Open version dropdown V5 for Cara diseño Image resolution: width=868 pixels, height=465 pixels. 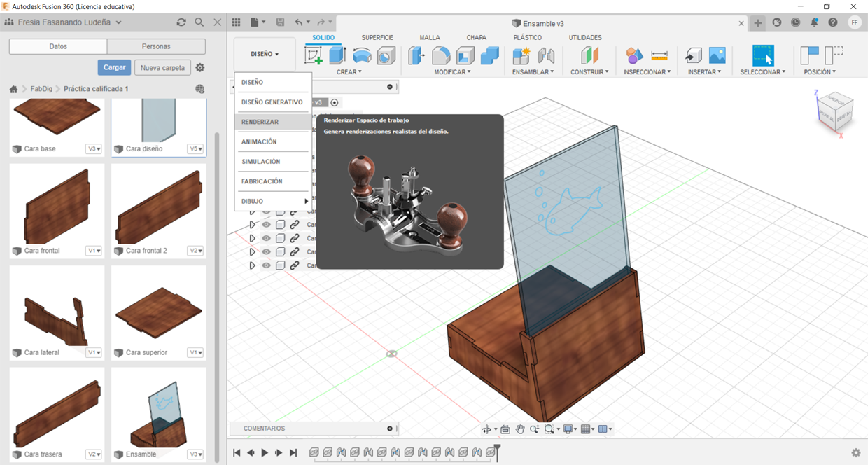click(195, 148)
